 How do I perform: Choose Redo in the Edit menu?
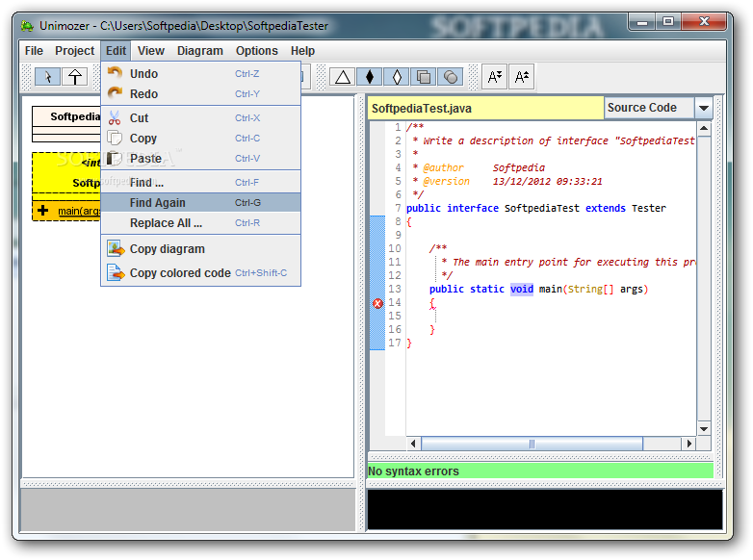(x=200, y=93)
